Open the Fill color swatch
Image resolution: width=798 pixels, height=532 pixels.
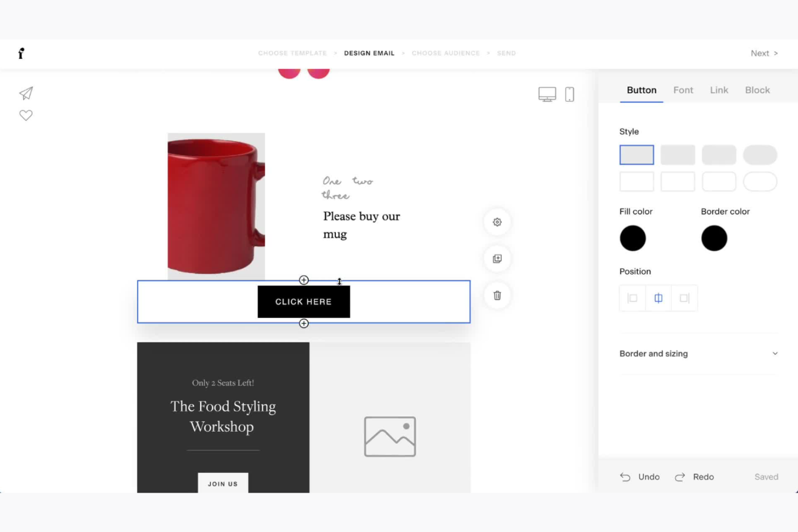pyautogui.click(x=632, y=238)
